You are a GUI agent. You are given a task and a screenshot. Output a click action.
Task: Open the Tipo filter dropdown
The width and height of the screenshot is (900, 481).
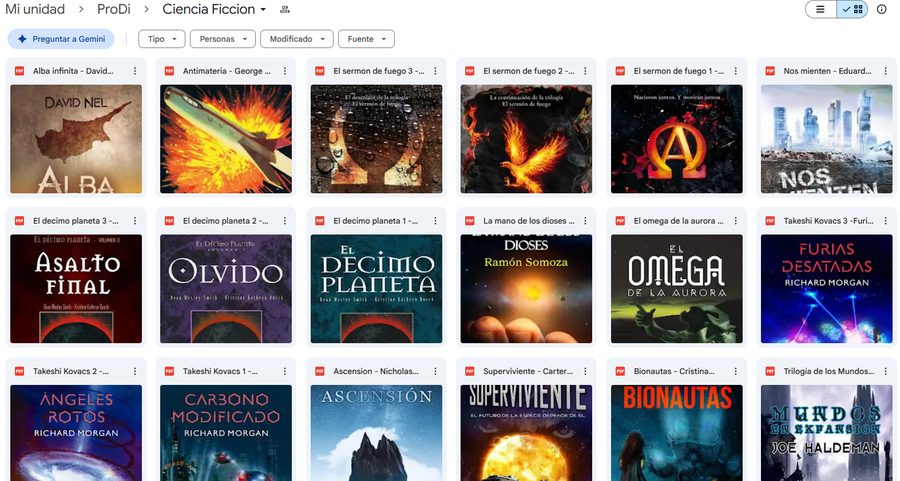(x=162, y=39)
